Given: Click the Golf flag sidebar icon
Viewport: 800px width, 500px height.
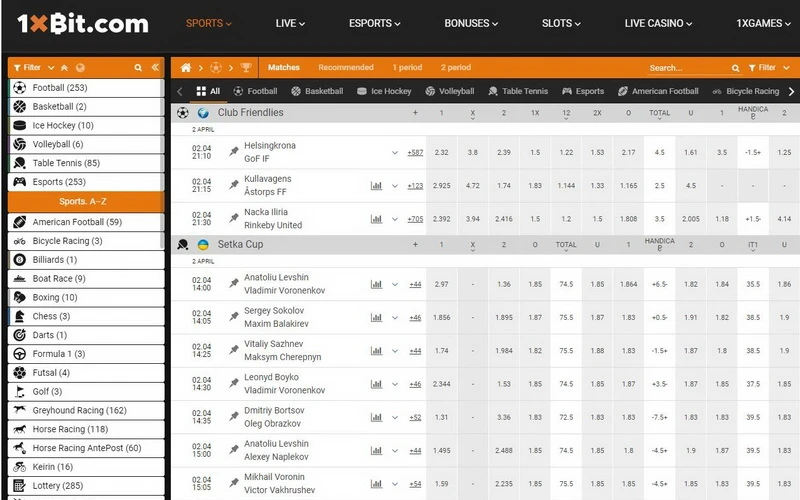Looking at the screenshot, I should coord(19,392).
